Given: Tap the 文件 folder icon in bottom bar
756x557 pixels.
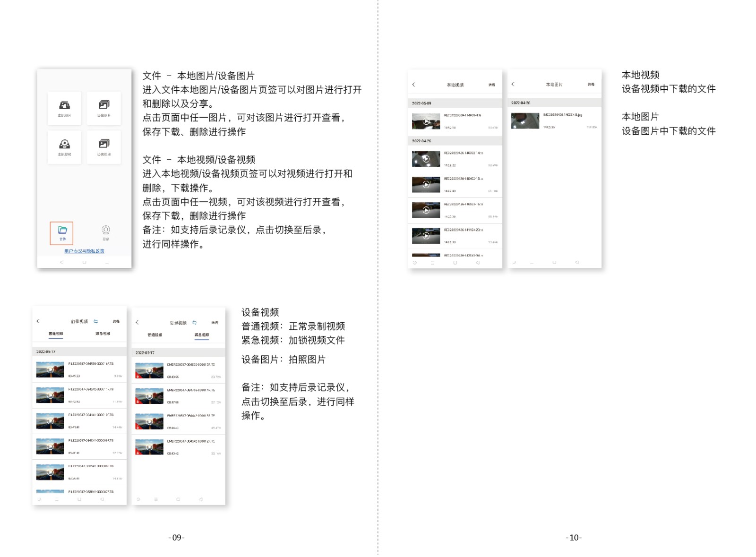Looking at the screenshot, I should [62, 232].
